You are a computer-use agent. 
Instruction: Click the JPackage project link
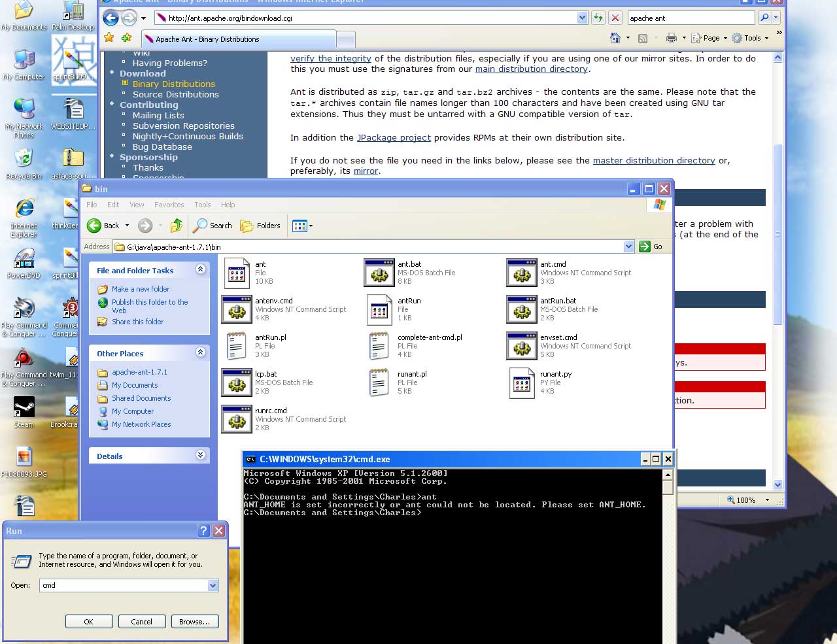point(394,137)
